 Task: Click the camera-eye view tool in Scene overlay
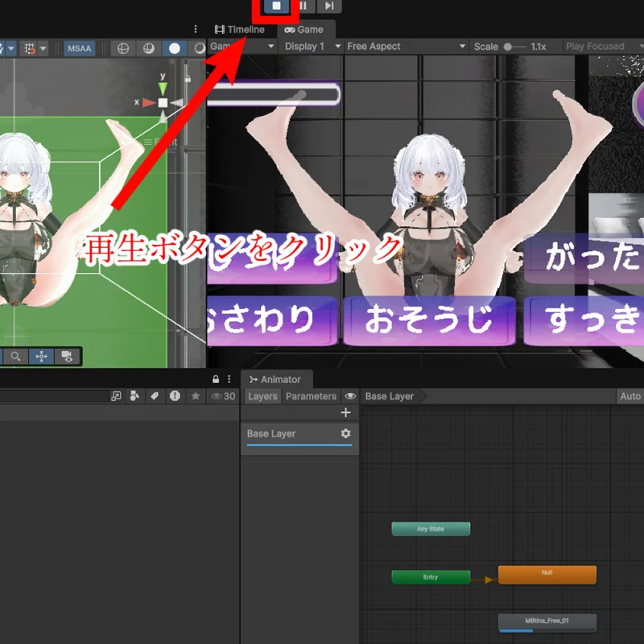tap(67, 357)
